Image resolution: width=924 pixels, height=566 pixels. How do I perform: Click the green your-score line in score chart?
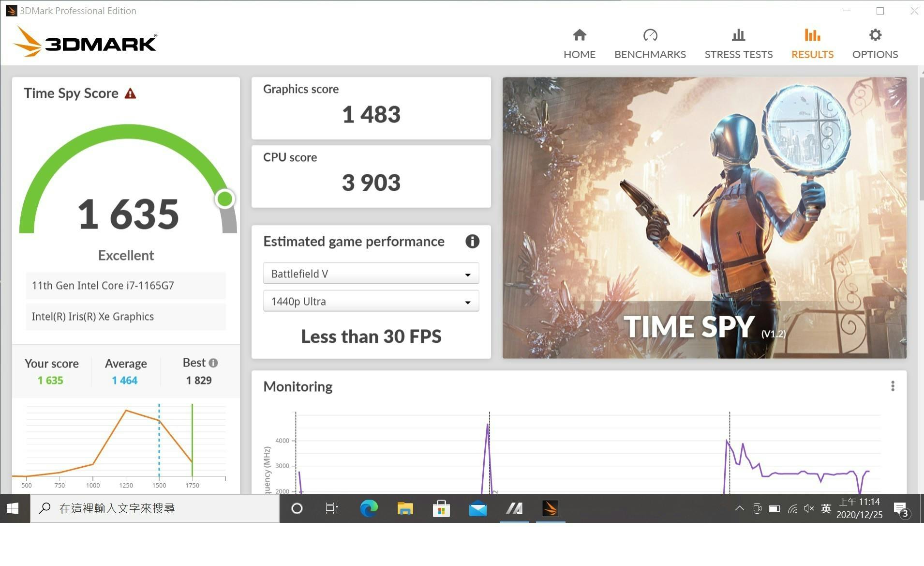[x=192, y=441]
